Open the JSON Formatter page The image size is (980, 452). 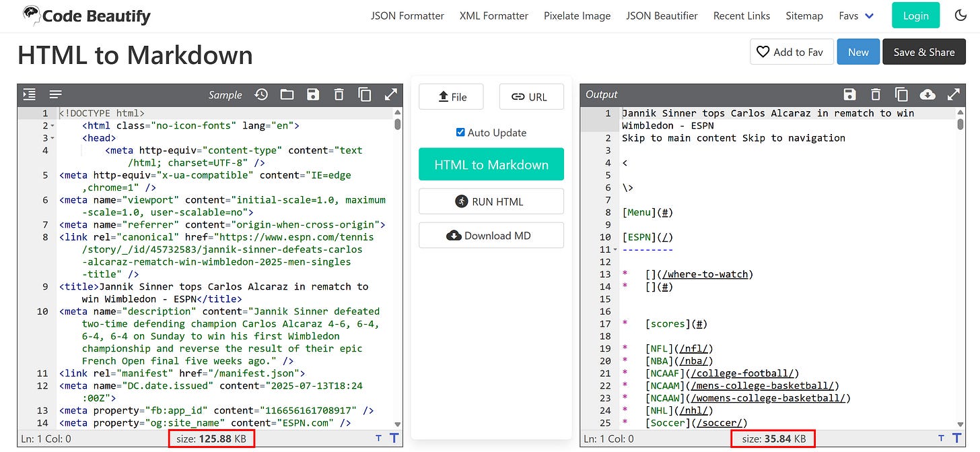tap(407, 15)
